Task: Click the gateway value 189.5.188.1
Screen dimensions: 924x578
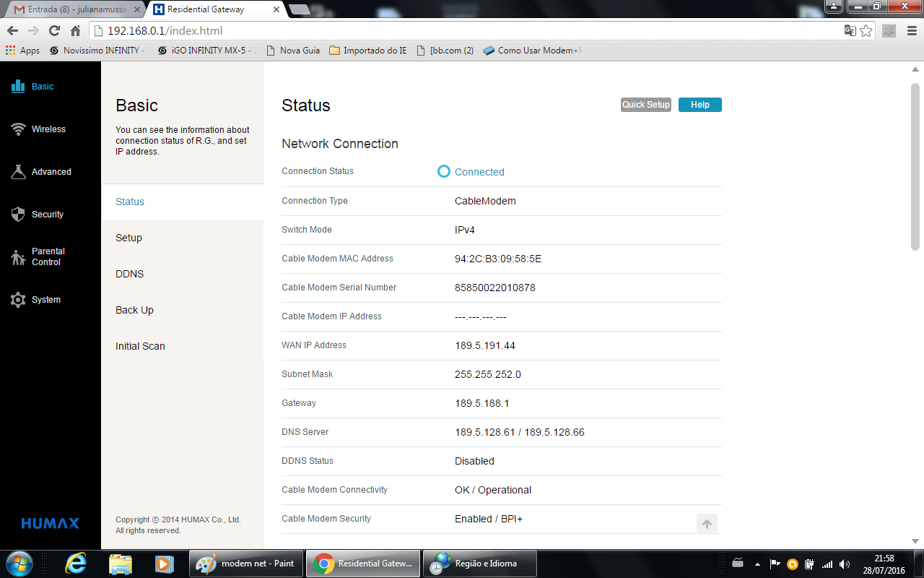Action: pyautogui.click(x=482, y=403)
